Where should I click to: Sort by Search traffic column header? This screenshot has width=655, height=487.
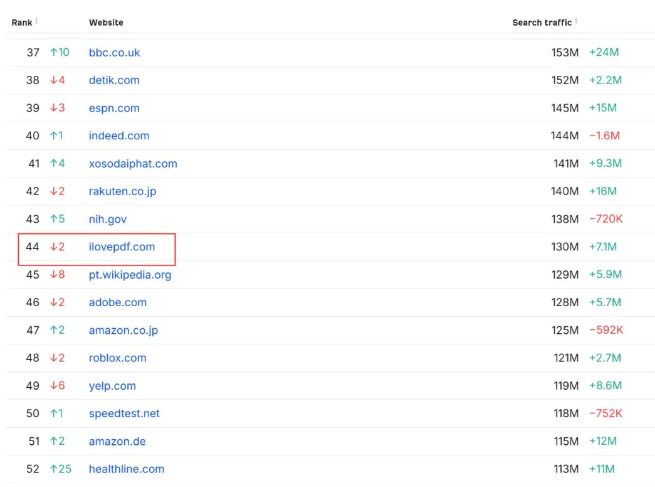(x=542, y=23)
